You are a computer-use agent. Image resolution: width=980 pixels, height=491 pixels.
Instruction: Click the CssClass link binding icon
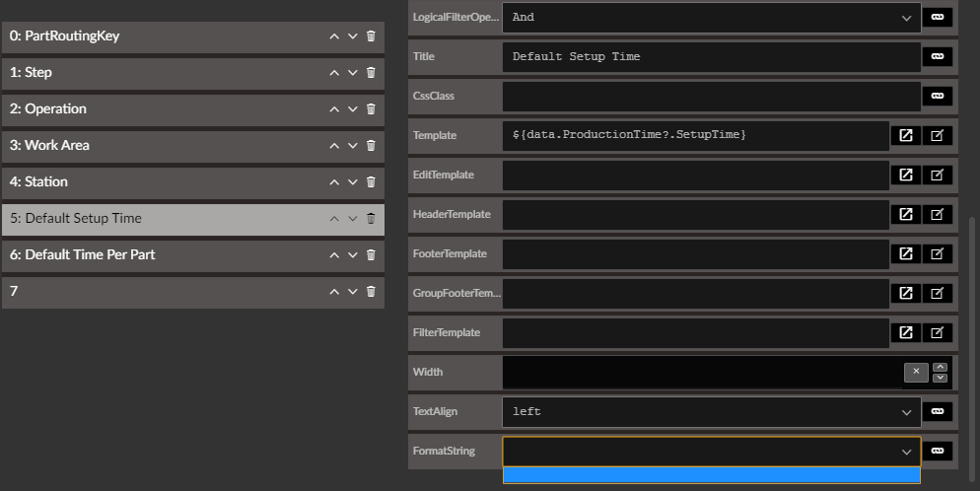coord(938,96)
